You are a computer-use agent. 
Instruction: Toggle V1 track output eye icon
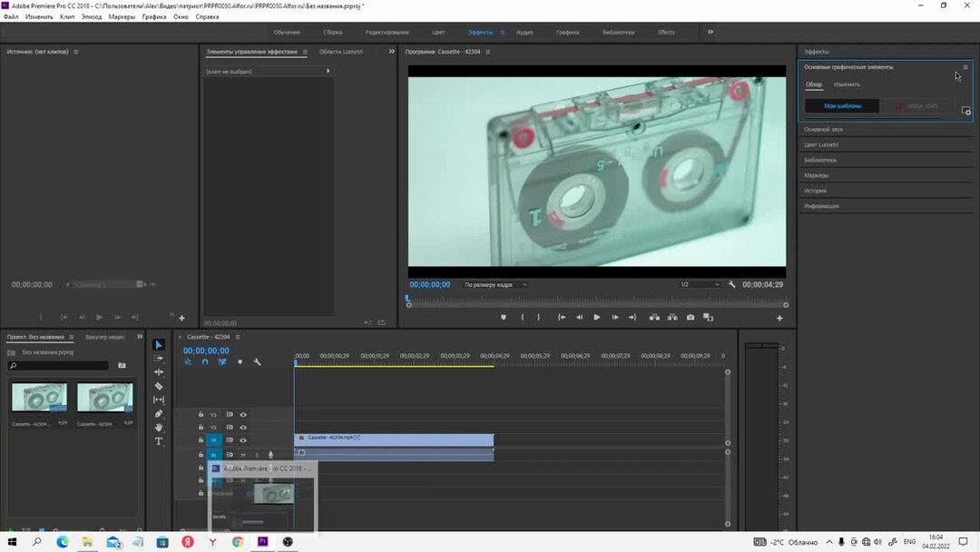pos(243,440)
